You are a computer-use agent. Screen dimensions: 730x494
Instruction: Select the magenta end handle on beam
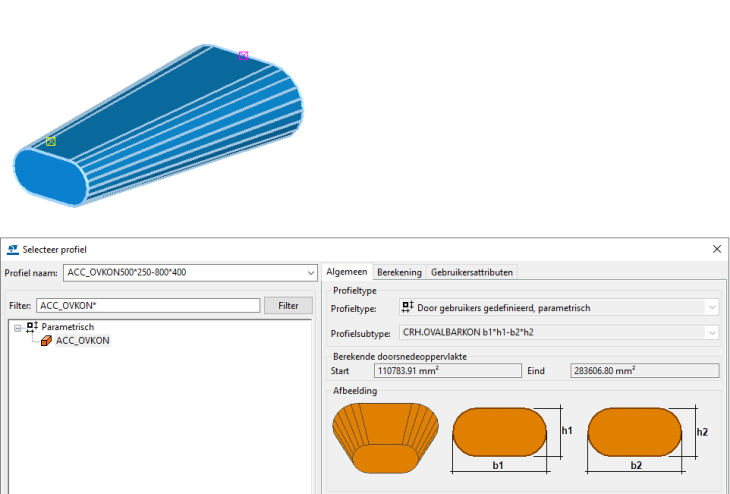tap(243, 56)
